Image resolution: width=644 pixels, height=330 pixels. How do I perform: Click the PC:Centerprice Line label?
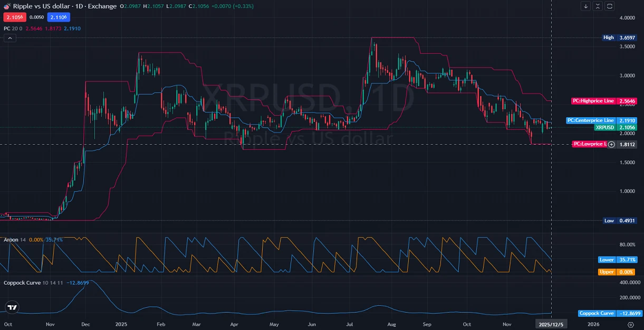[x=591, y=120]
